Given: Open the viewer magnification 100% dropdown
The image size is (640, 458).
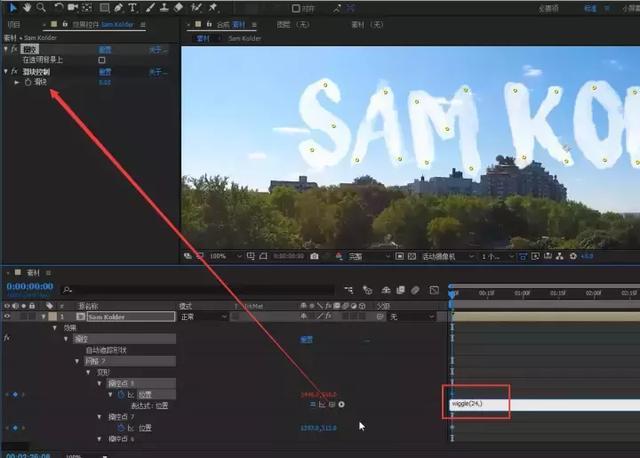Looking at the screenshot, I should click(217, 256).
